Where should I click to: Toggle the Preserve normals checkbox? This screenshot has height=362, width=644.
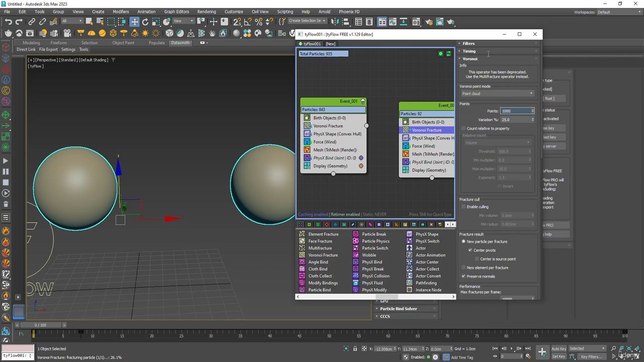coord(463,276)
